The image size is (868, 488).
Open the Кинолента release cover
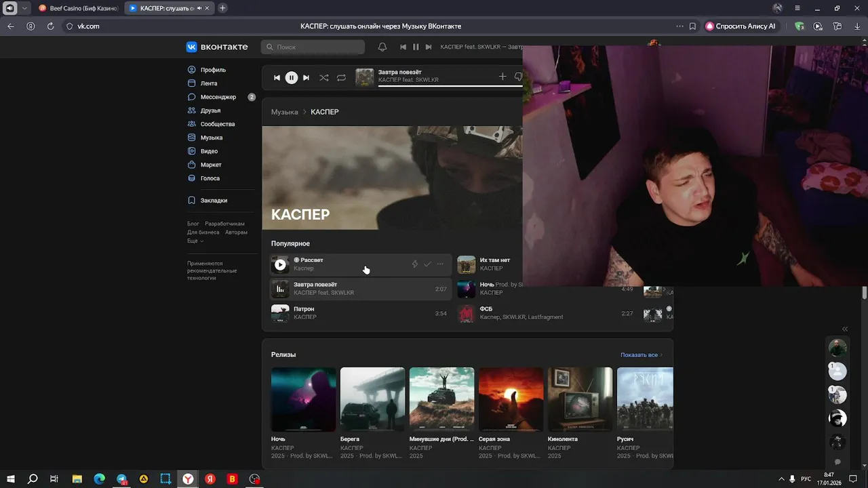[x=580, y=399]
